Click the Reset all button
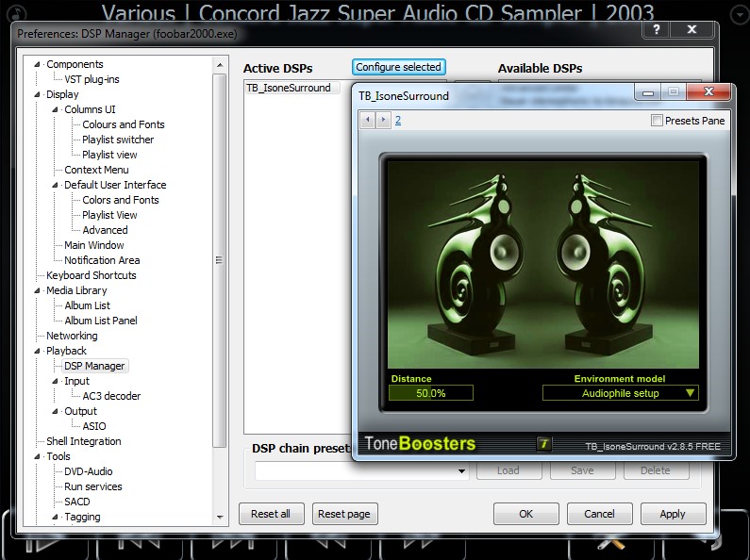The height and width of the screenshot is (560, 750). tap(271, 514)
